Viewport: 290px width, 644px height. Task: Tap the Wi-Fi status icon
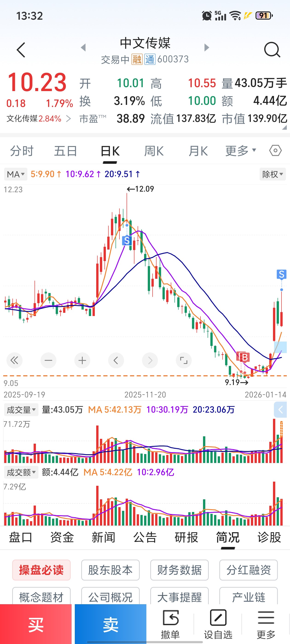pos(235,16)
